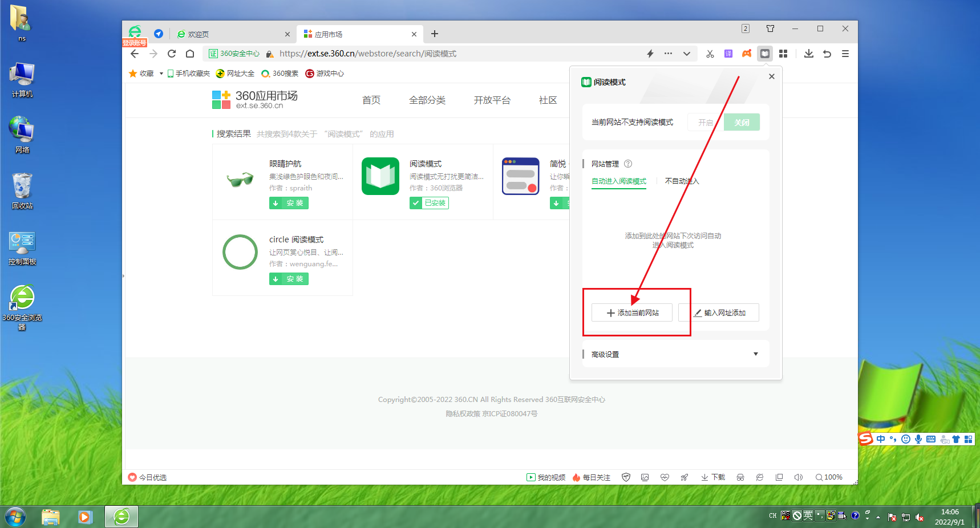Reload the current page

pos(172,54)
